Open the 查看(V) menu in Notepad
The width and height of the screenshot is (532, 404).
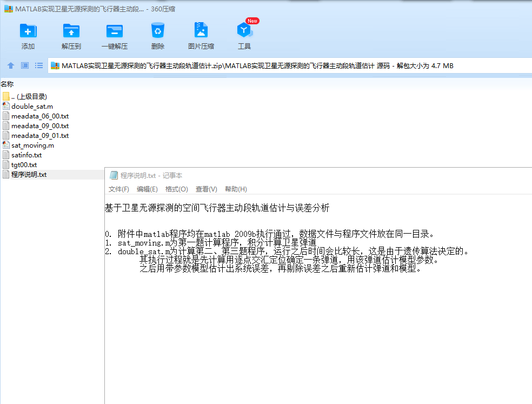pos(207,189)
